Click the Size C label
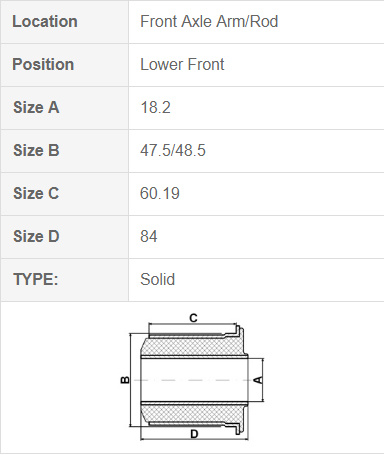The height and width of the screenshot is (455, 384). [36, 193]
